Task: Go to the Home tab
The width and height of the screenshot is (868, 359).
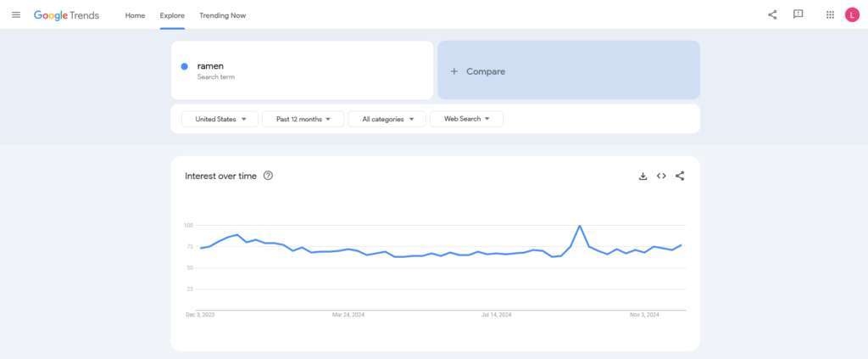Action: [x=135, y=15]
